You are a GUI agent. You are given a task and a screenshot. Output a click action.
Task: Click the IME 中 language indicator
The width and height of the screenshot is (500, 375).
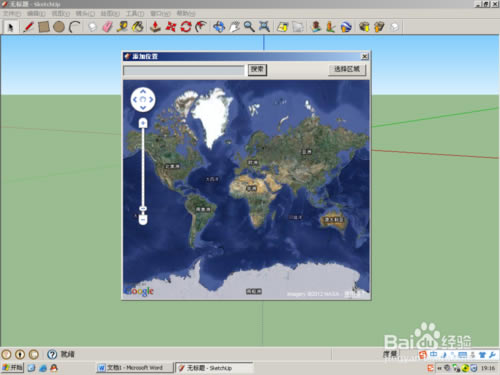coord(433,354)
